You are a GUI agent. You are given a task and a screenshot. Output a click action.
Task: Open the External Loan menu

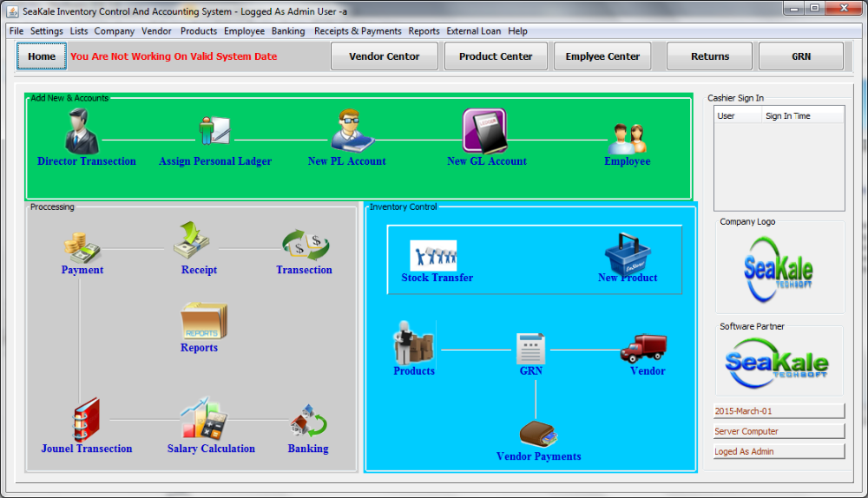click(x=473, y=31)
